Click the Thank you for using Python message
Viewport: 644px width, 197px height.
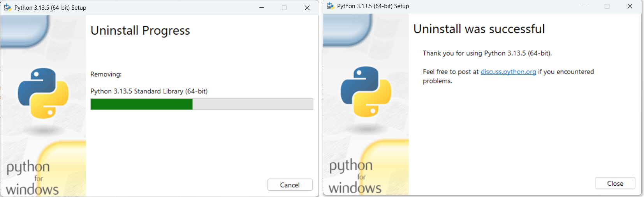coord(487,53)
